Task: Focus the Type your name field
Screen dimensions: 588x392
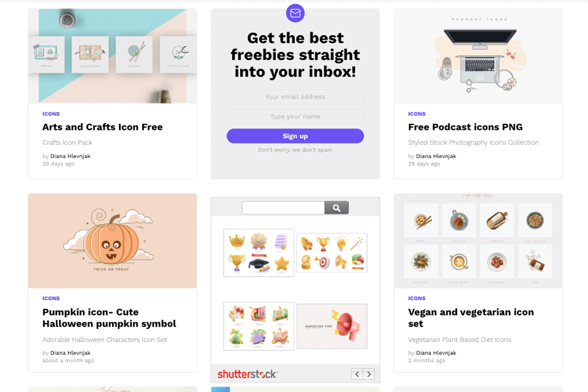Action: click(x=295, y=116)
